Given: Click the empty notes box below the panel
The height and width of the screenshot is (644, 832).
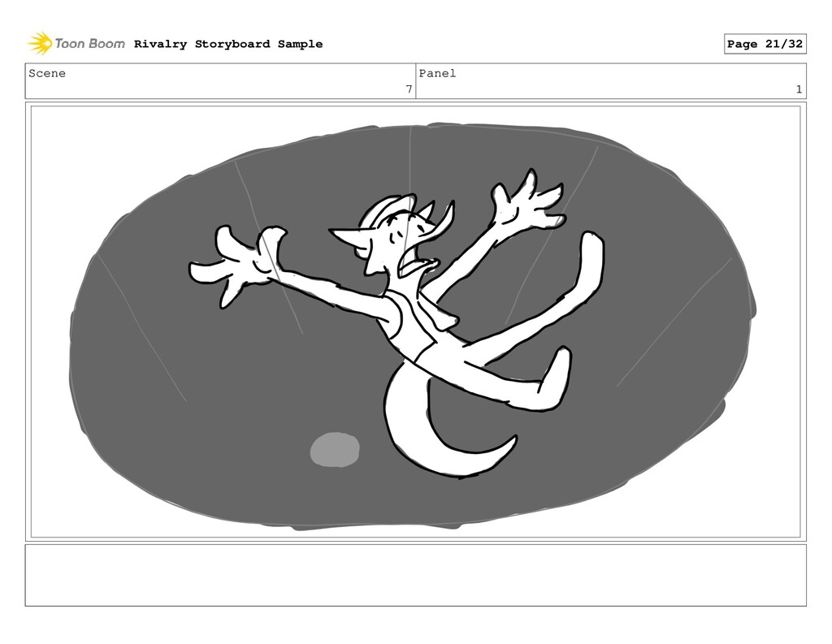Looking at the screenshot, I should tap(415, 575).
